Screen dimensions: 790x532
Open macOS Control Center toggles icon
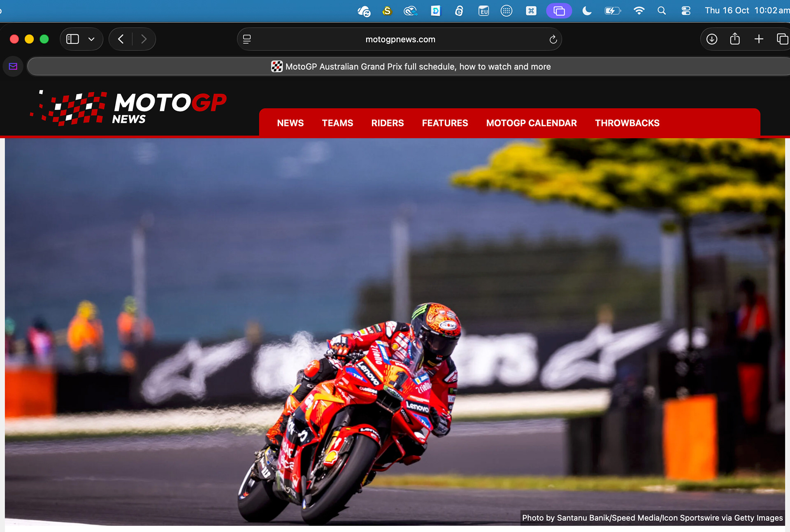coord(685,11)
